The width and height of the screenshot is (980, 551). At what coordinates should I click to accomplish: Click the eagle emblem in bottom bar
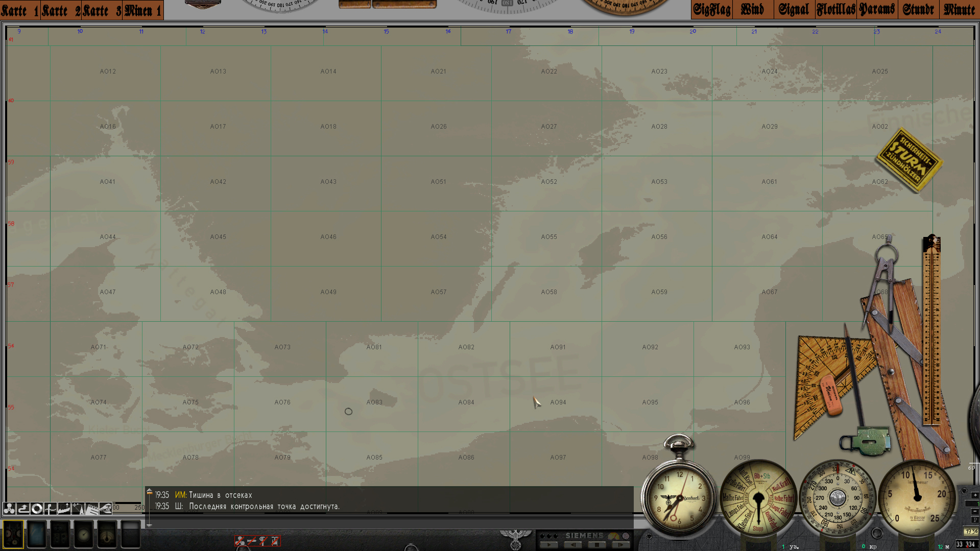[x=515, y=539]
